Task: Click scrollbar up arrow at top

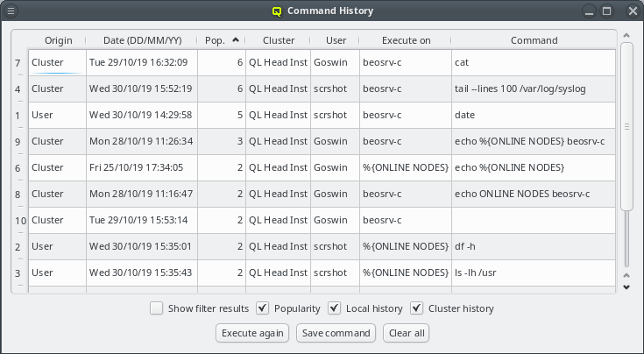Action: point(626,36)
